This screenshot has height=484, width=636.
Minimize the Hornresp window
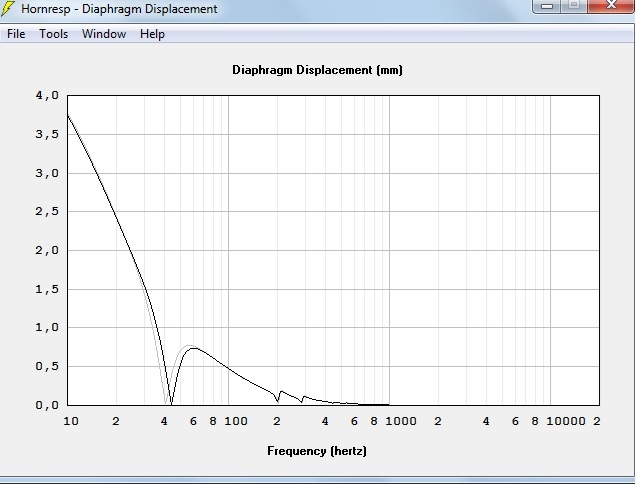[x=547, y=6]
